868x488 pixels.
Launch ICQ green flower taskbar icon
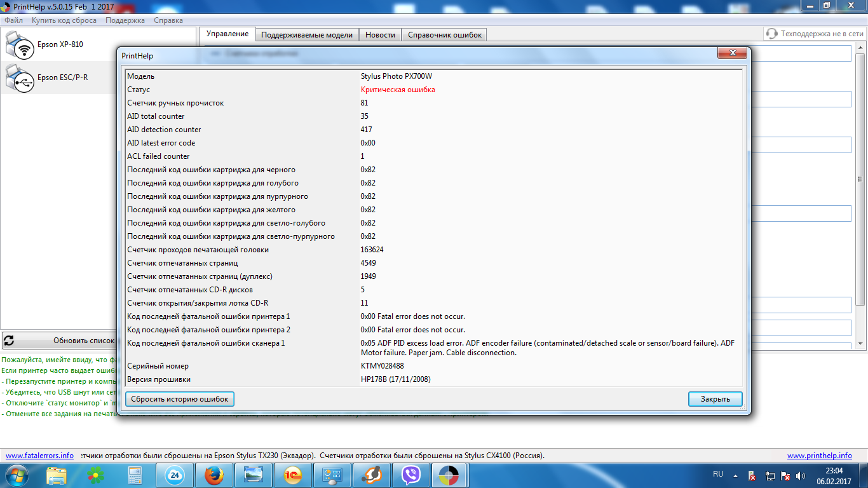coord(97,475)
